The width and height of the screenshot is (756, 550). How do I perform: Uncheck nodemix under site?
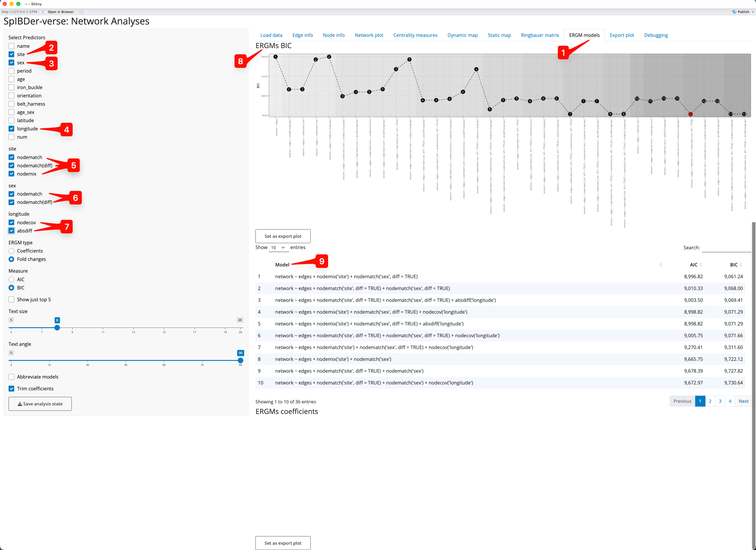[11, 174]
